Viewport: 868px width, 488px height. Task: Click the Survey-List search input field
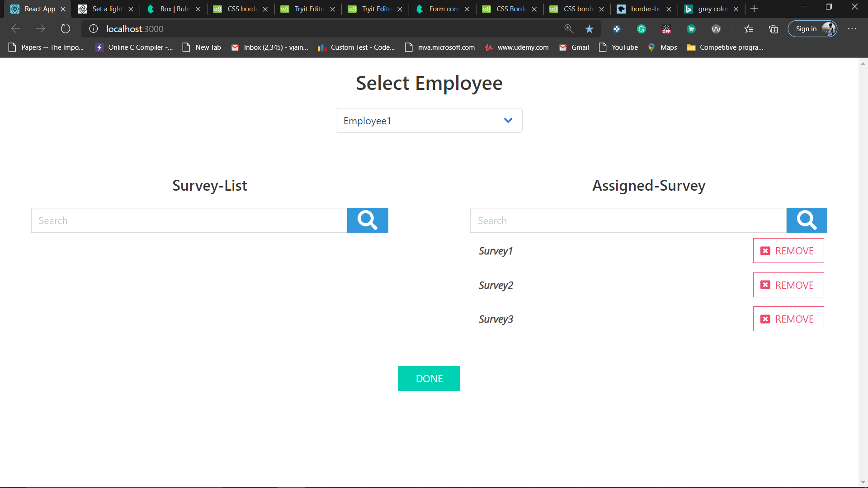pyautogui.click(x=189, y=221)
